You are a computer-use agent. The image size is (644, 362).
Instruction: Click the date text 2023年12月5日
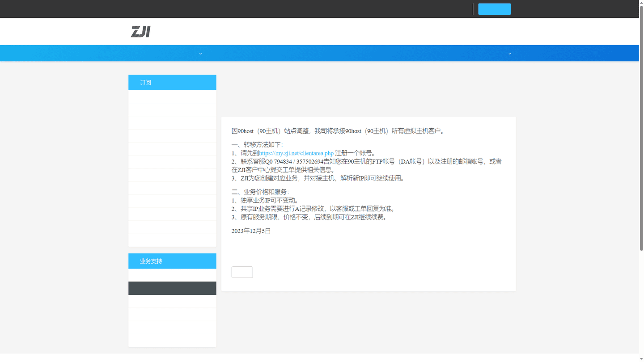[x=251, y=231]
